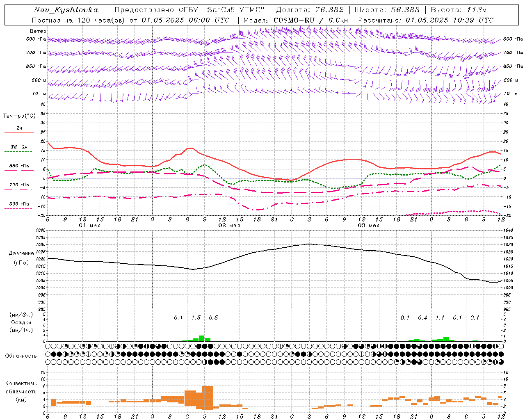Click the right 850 гПа wind-panel label

coord(513,66)
